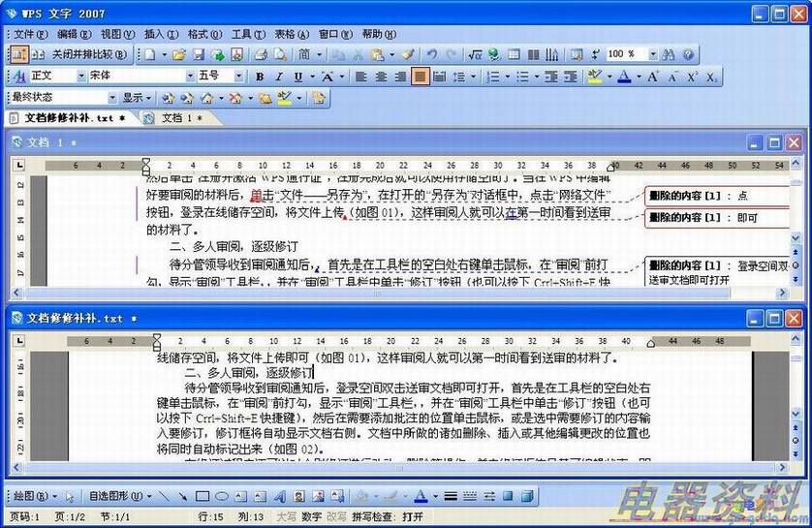Open a file with the folder icon
The width and height of the screenshot is (812, 528).
tap(179, 54)
